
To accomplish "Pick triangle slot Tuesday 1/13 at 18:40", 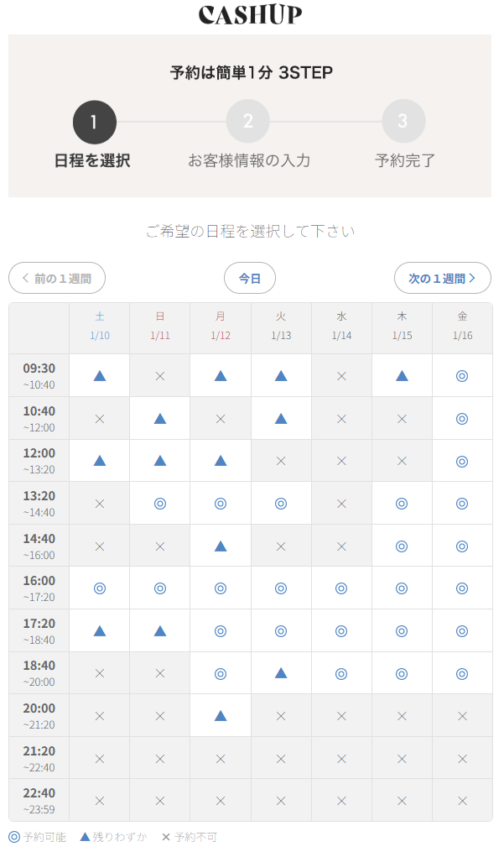I will 281,673.
